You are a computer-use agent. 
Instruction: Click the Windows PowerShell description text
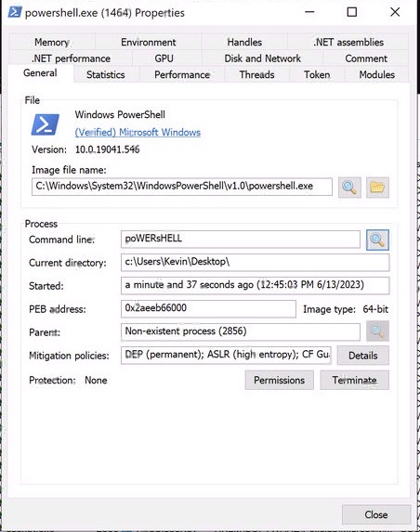pos(120,115)
